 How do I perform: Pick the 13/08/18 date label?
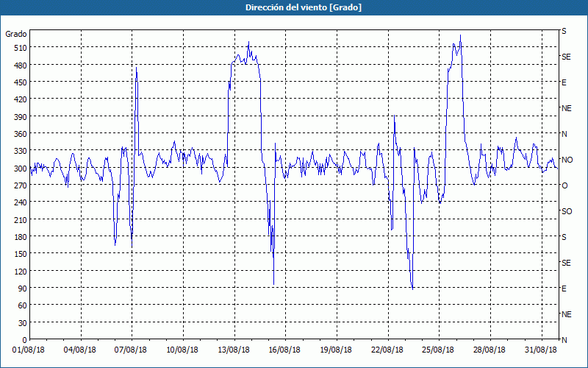click(234, 350)
